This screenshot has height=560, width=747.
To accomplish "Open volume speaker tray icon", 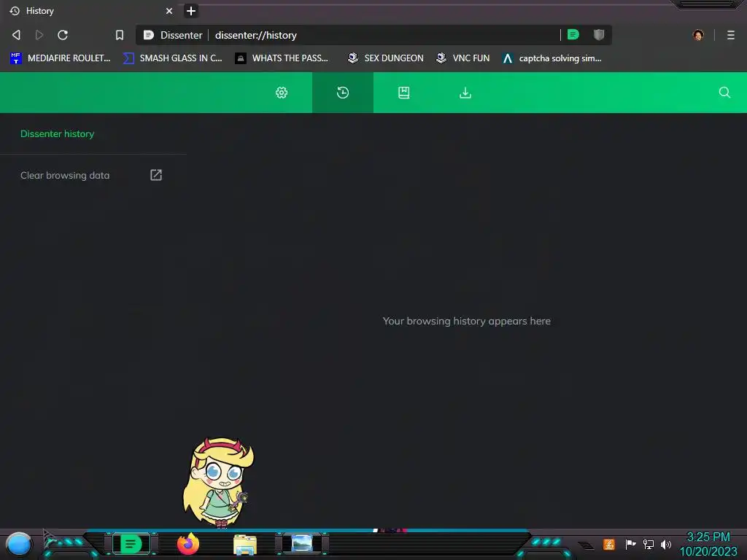I will pos(666,544).
